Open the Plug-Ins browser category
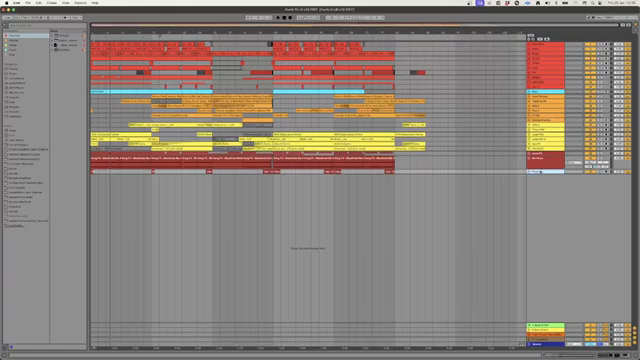This screenshot has height=360, width=640. coord(14,97)
